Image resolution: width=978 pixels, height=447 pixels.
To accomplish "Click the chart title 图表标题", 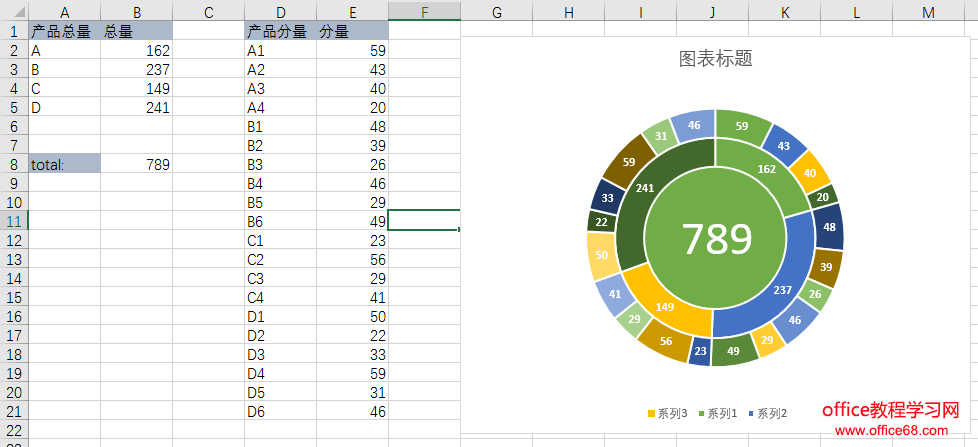I will pyautogui.click(x=715, y=59).
